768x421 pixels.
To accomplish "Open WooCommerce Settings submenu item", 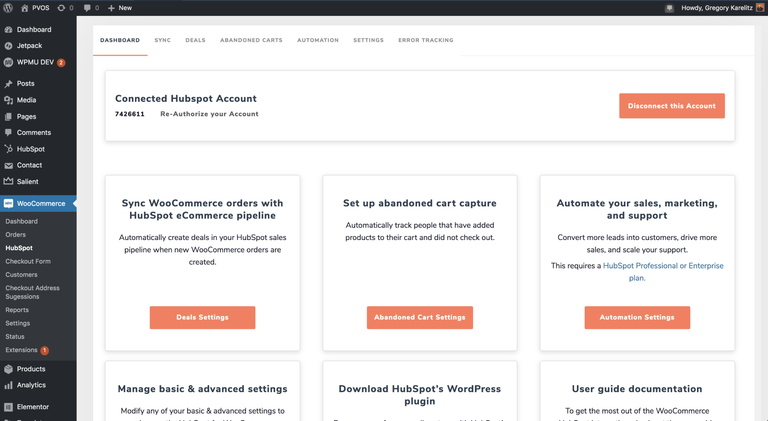I will [x=18, y=323].
